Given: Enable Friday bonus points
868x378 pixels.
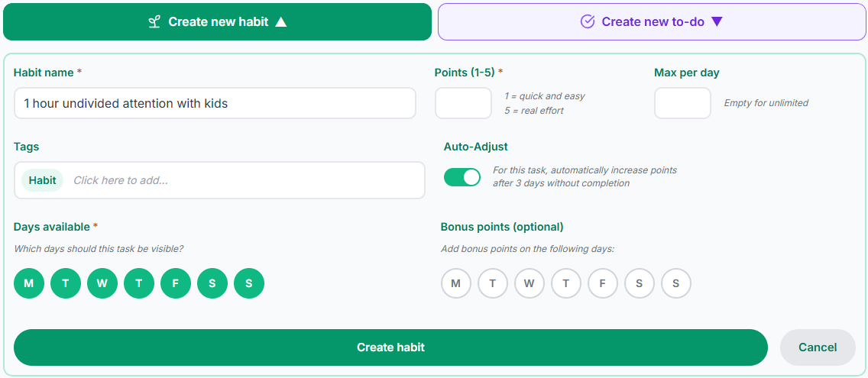Looking at the screenshot, I should pyautogui.click(x=603, y=283).
